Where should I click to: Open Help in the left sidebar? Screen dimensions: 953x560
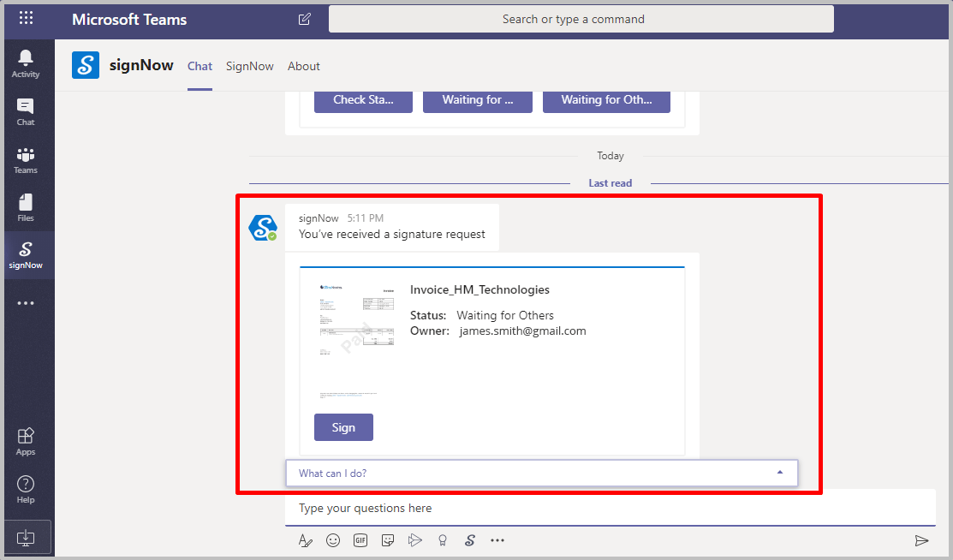[x=26, y=490]
